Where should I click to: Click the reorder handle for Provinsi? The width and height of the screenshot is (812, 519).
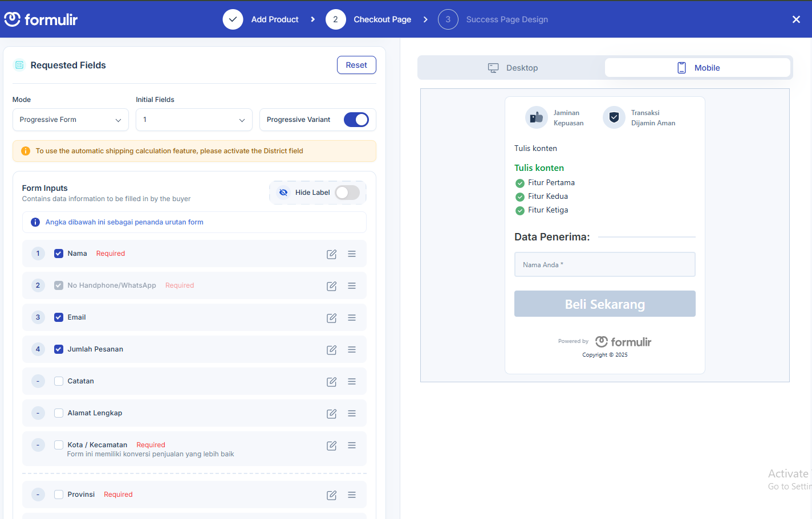coord(352,495)
